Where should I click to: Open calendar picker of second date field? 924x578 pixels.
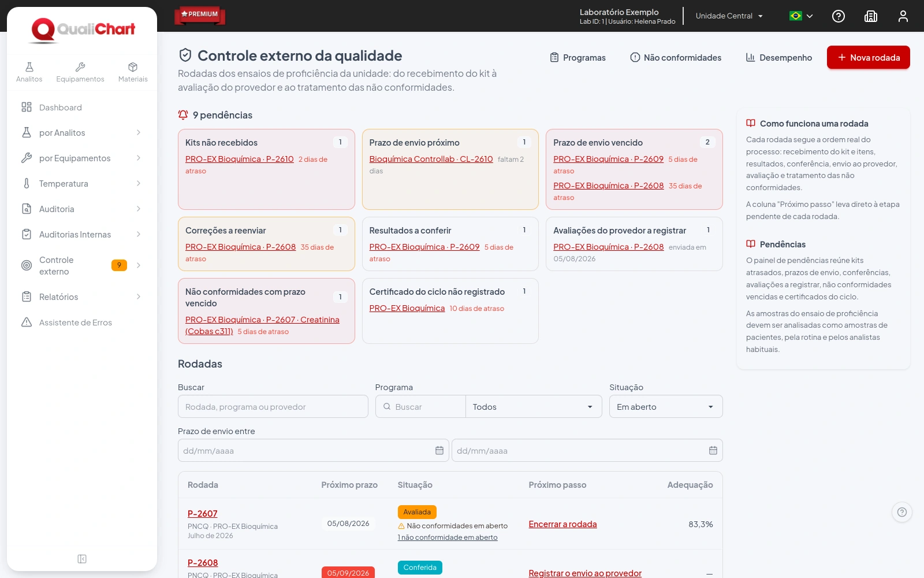713,450
